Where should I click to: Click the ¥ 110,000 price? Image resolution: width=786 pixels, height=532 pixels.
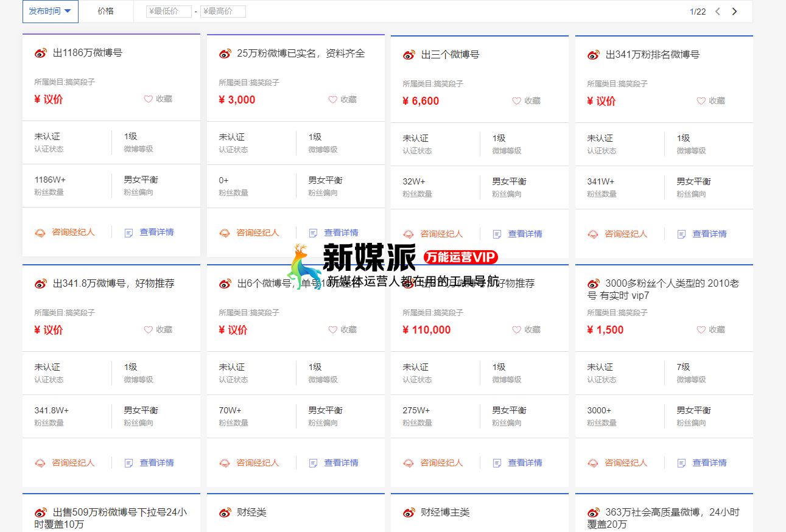tap(427, 331)
